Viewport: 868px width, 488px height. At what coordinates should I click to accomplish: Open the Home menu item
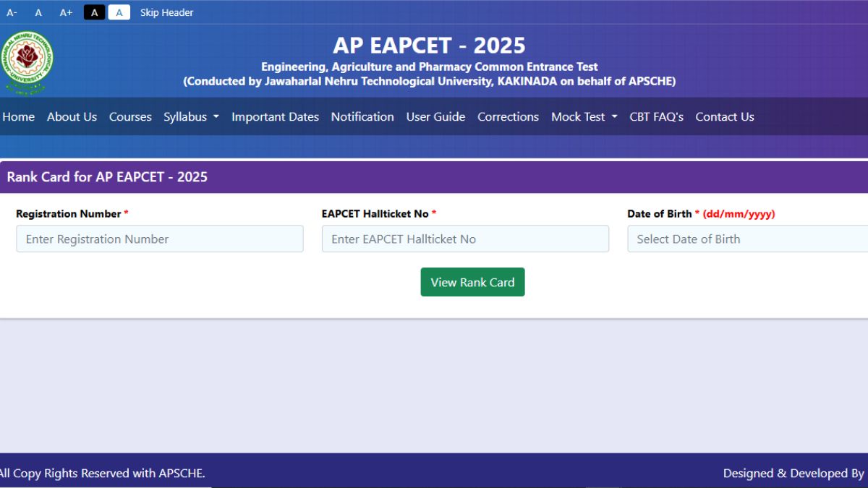click(x=19, y=116)
